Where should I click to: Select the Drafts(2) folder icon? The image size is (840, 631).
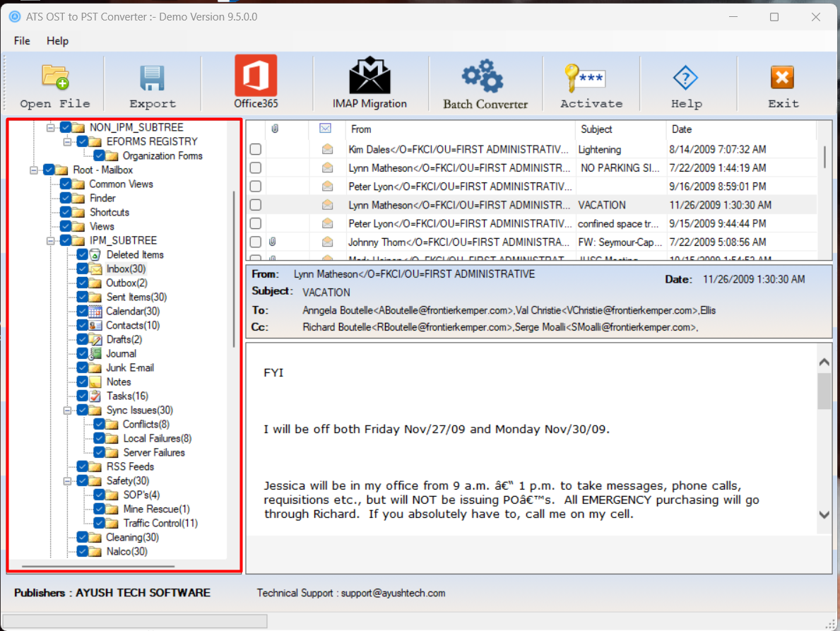95,340
